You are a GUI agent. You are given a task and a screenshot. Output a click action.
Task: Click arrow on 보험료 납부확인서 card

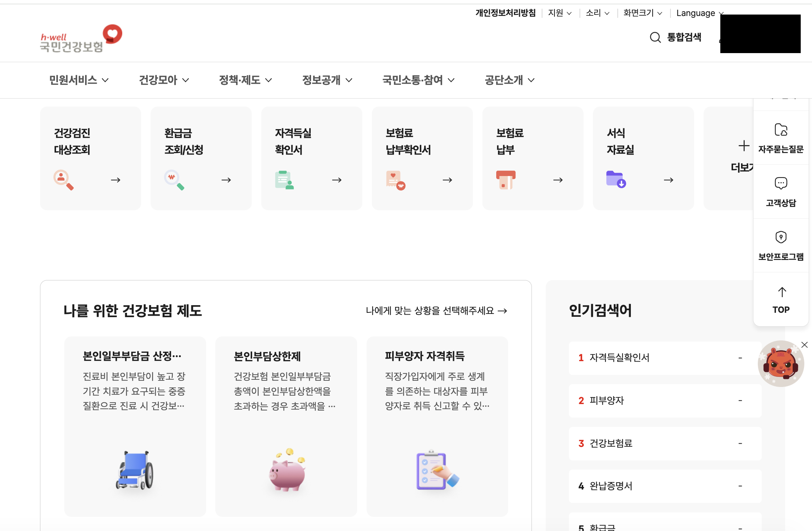pos(447,180)
